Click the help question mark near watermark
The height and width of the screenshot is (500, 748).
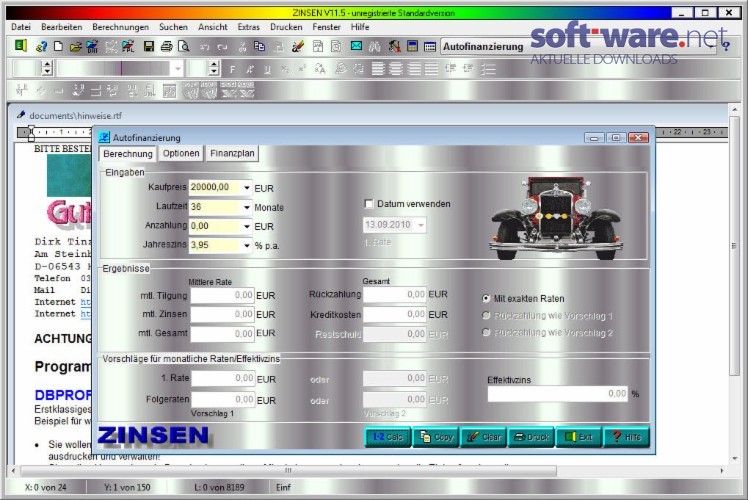(x=726, y=46)
